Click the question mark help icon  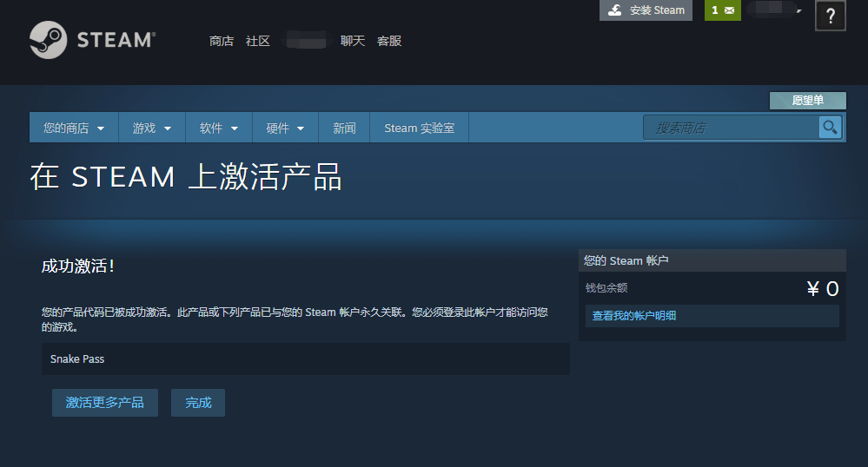tap(830, 16)
